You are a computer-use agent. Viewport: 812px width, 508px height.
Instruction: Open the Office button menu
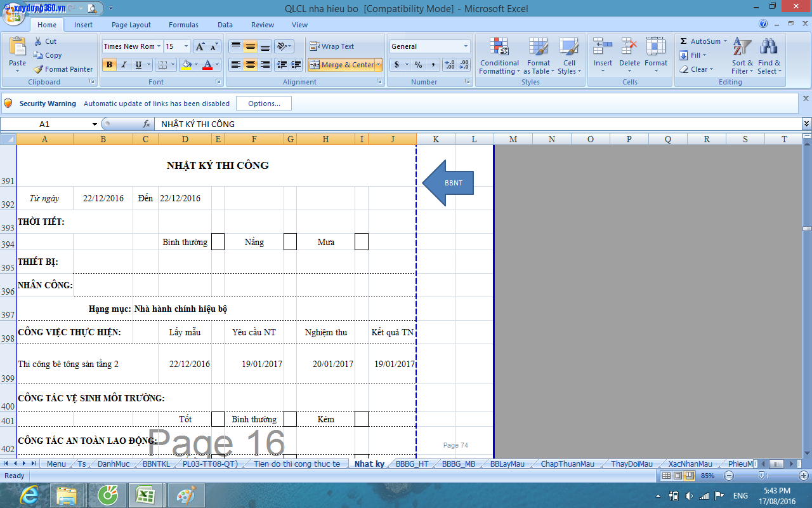point(14,14)
